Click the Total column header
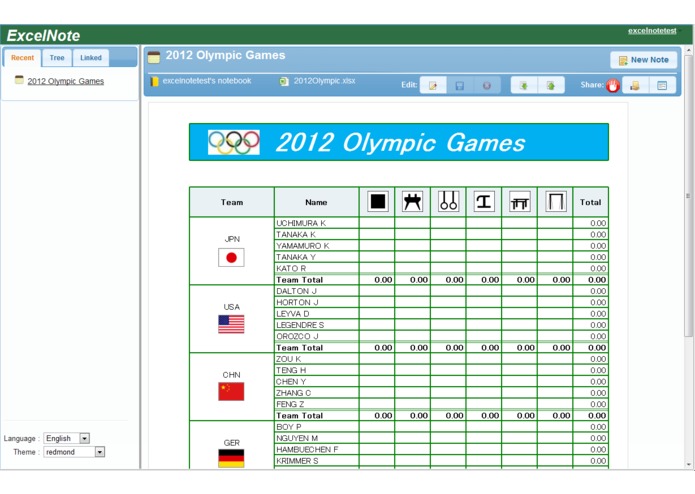Image resolution: width=695 pixels, height=494 pixels. click(x=590, y=202)
